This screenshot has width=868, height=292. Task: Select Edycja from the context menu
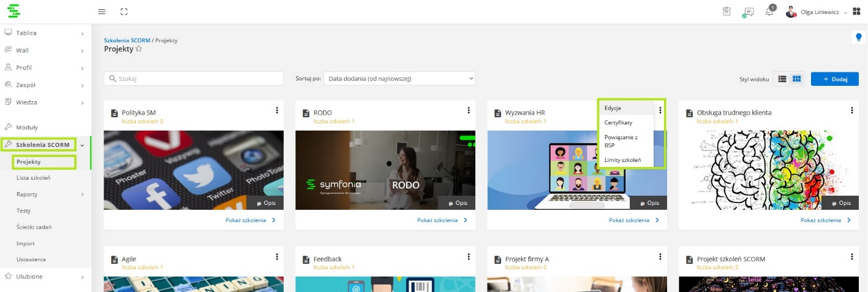[x=613, y=108]
